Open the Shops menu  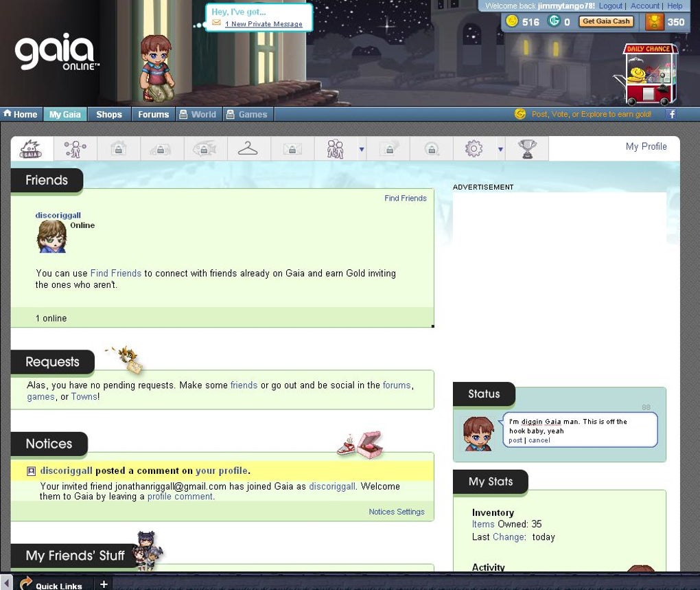(109, 114)
